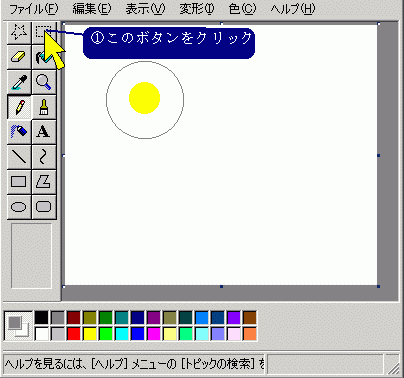The height and width of the screenshot is (378, 404).
Task: Activate the Magnifier tool
Action: click(44, 82)
